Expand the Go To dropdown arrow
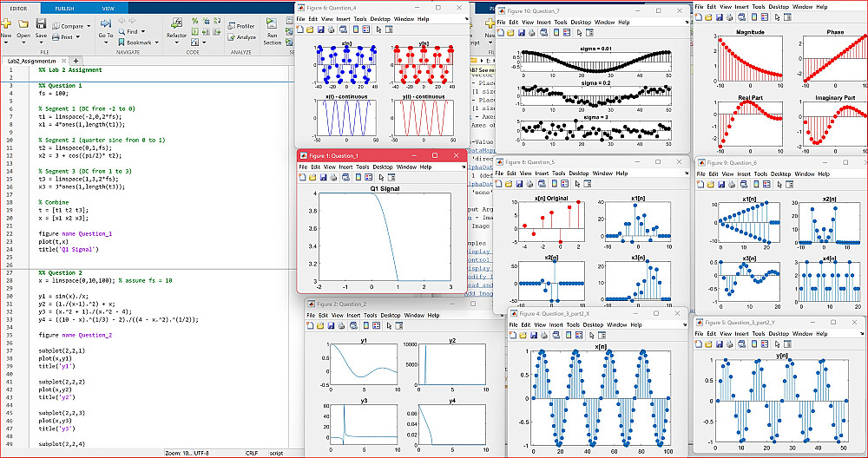This screenshot has width=868, height=458. click(x=106, y=43)
